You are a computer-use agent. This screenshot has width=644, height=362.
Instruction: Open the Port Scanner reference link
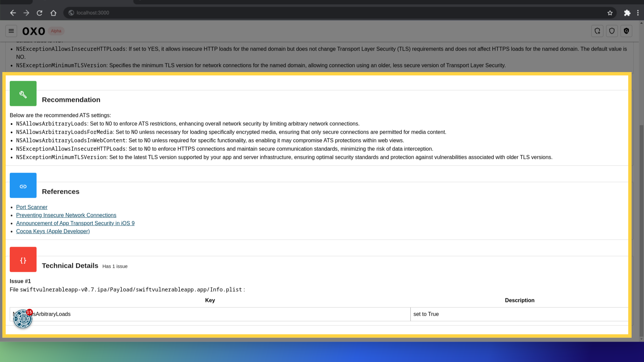[32, 207]
